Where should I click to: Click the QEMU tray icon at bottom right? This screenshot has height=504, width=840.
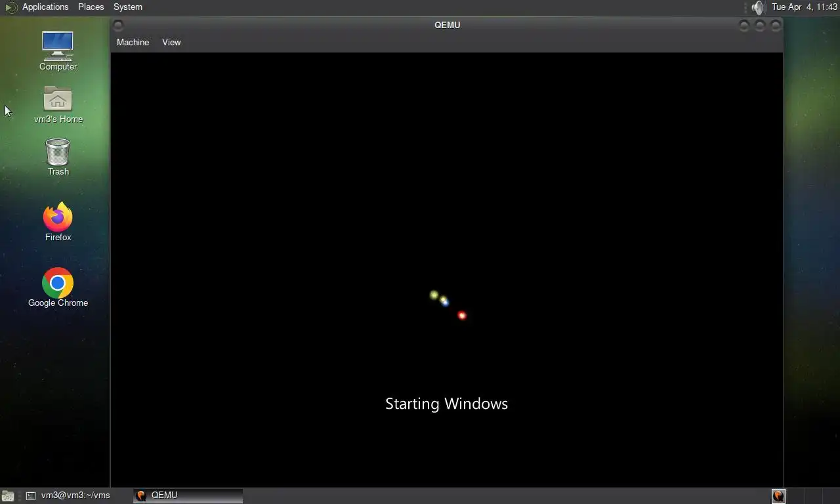pos(778,495)
